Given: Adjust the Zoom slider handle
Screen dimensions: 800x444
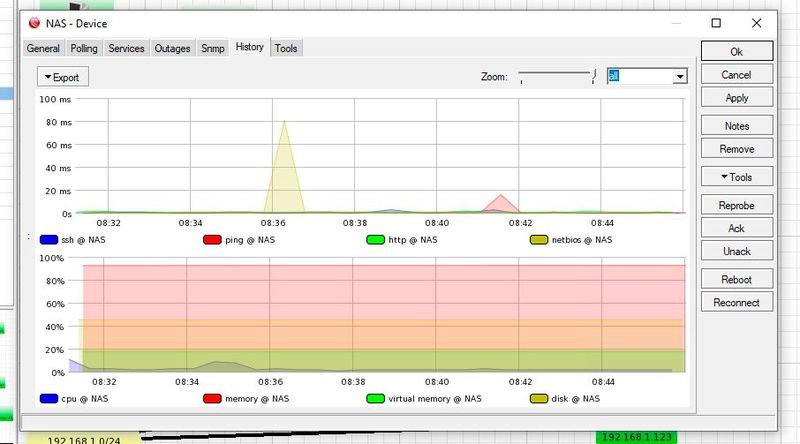Looking at the screenshot, I should pos(594,77).
